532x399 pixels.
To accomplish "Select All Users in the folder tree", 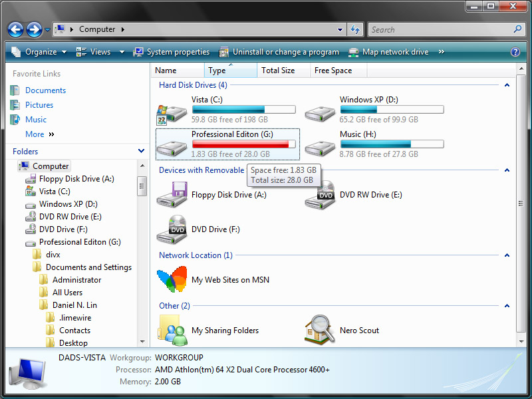I will coord(67,293).
